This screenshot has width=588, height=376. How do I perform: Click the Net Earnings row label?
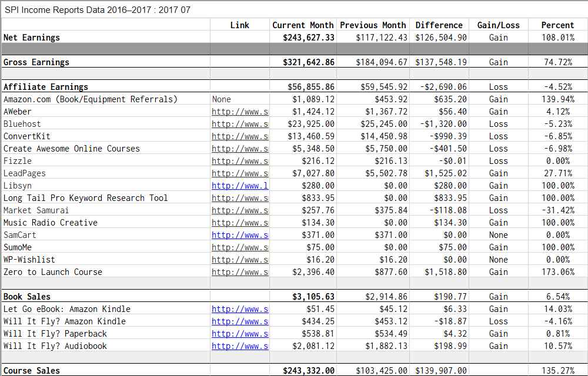(32, 38)
